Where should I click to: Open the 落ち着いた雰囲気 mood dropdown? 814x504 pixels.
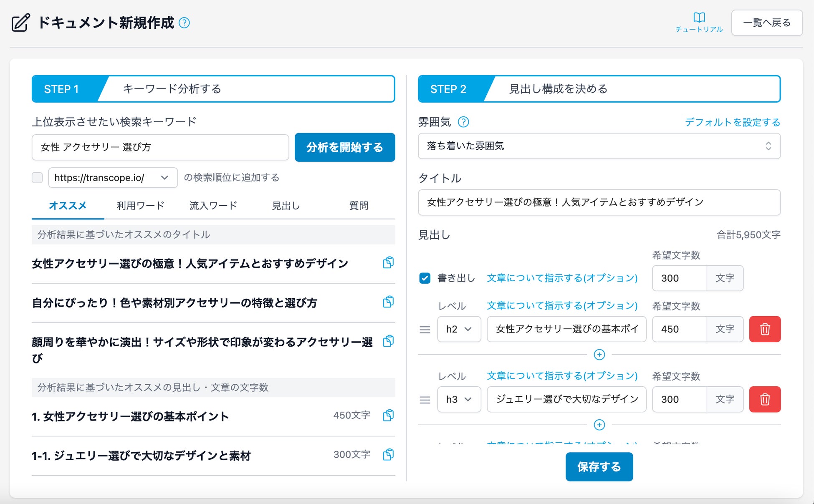click(599, 146)
